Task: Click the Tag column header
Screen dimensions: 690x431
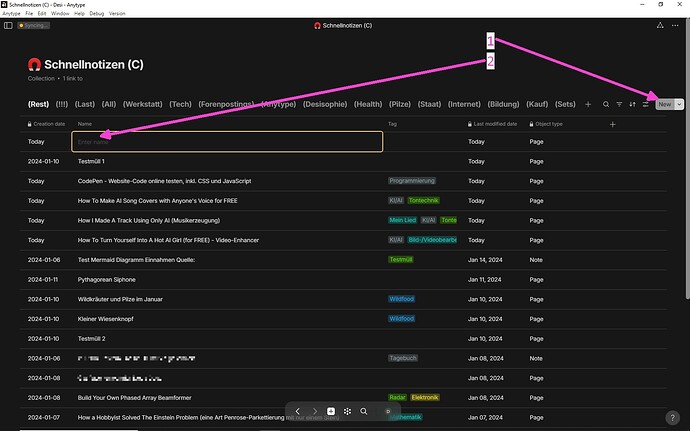Action: 392,124
